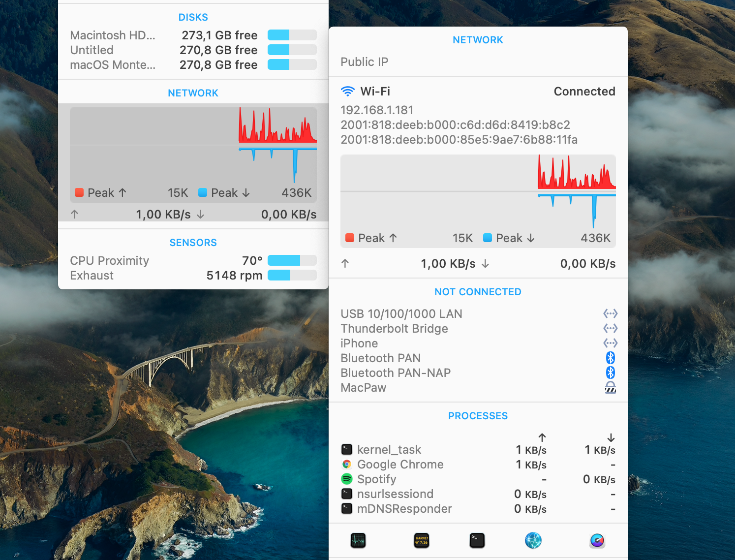Click the speed gauge shortcut icon

[x=597, y=540]
